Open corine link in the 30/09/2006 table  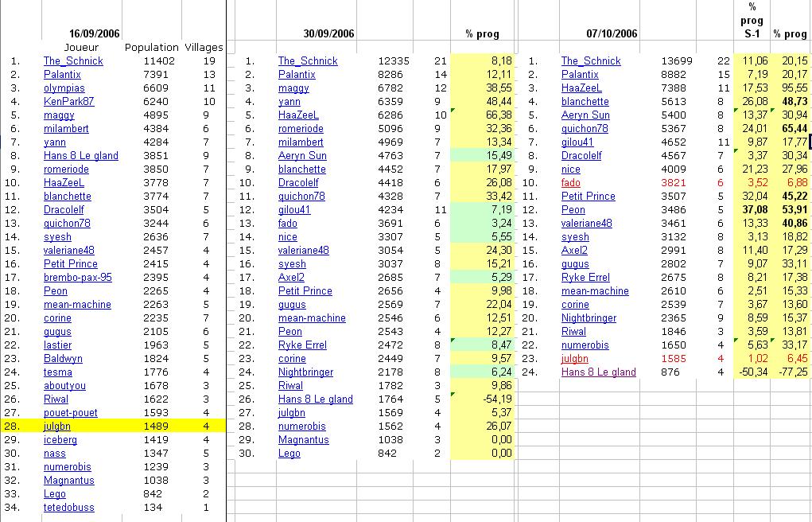292,358
